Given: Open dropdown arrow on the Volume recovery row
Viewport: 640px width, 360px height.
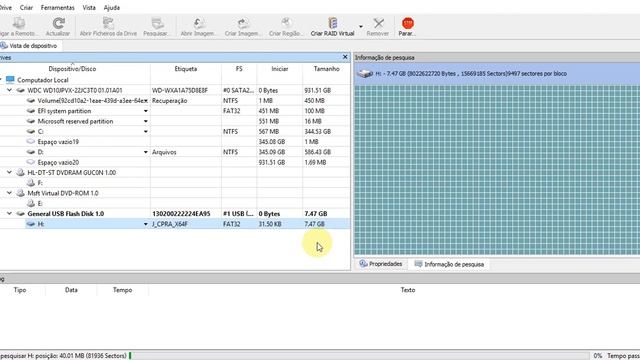Looking at the screenshot, I should pyautogui.click(x=146, y=100).
